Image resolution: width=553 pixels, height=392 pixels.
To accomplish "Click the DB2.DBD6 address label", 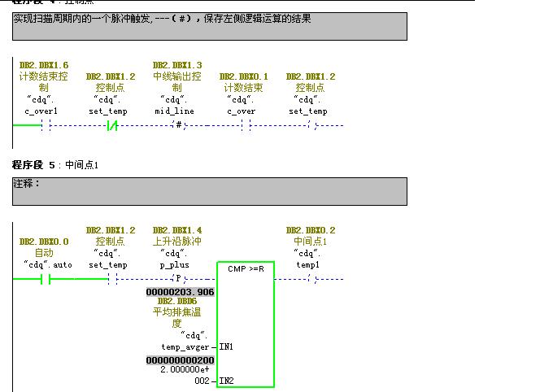I will point(177,302).
